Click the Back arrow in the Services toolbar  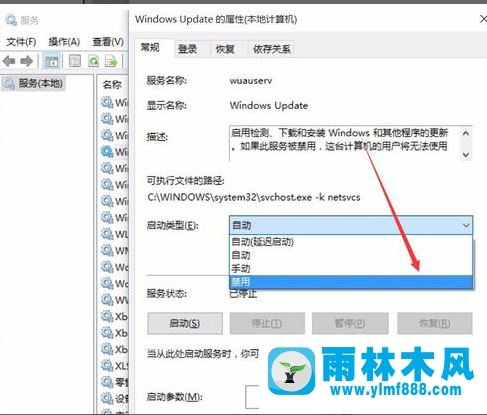[9, 61]
